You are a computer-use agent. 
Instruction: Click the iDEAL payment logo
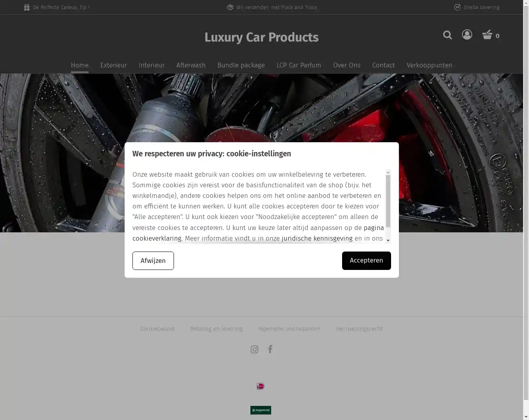261,386
